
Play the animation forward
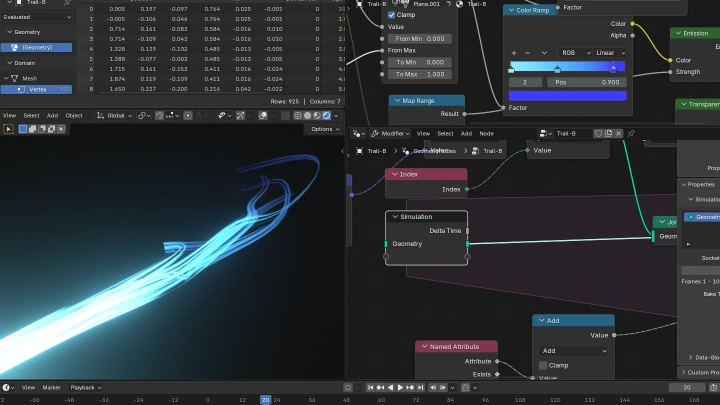400,388
